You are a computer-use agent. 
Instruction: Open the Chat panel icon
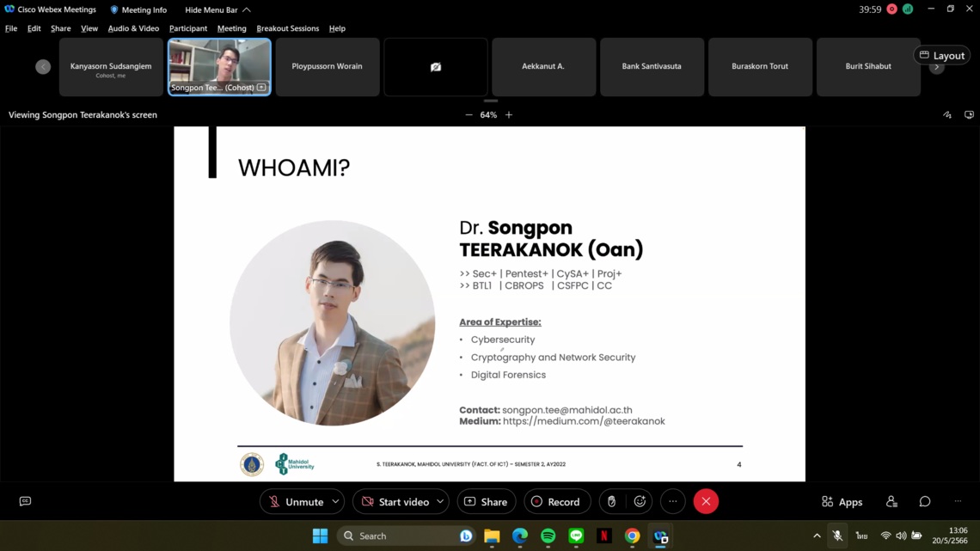[925, 501]
